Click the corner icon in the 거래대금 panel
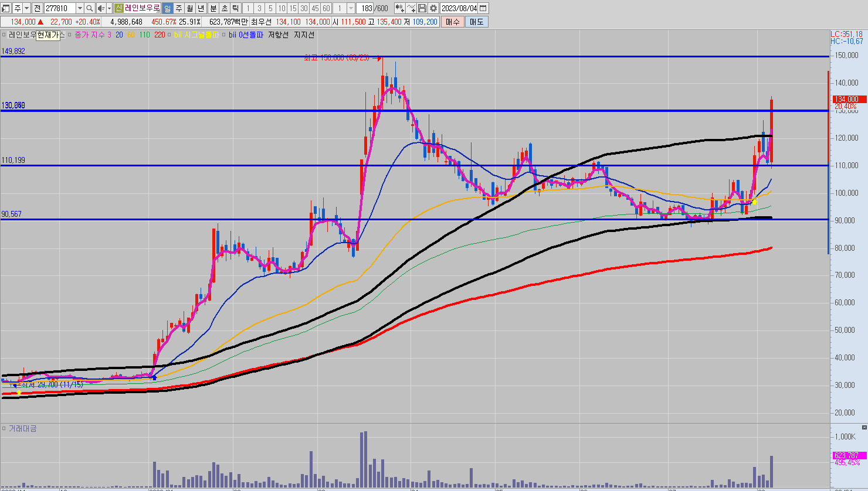Image resolution: width=868 pixels, height=491 pixels. point(863,427)
